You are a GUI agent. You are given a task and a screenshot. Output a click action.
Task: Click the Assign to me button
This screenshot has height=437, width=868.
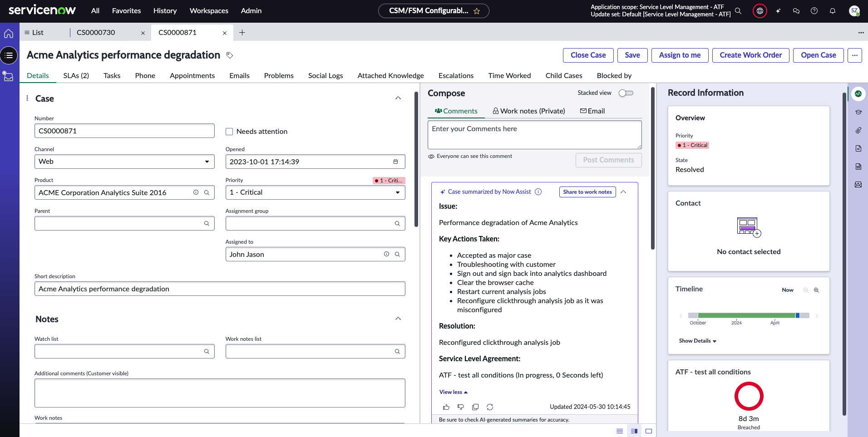[x=679, y=55]
